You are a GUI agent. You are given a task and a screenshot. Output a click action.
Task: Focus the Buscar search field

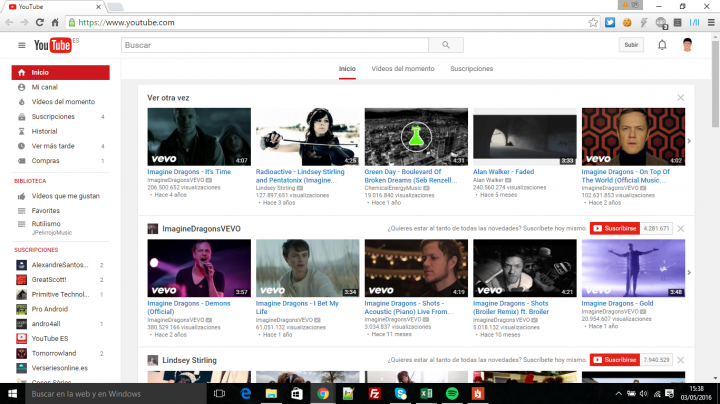[275, 45]
